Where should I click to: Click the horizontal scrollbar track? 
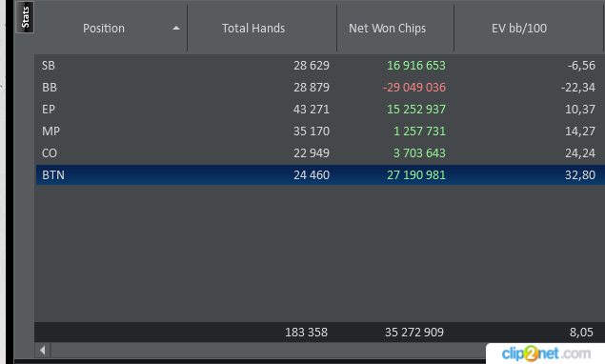[268, 351]
